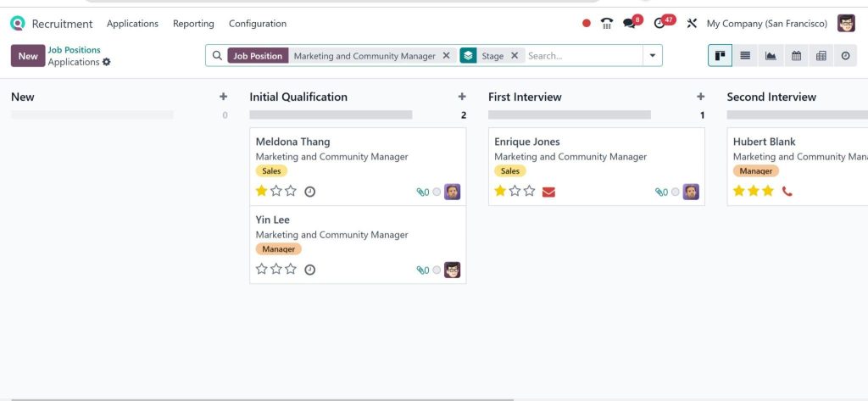The width and height of the screenshot is (868, 401).
Task: Open the VoIP phone icon in header
Action: 607,23
